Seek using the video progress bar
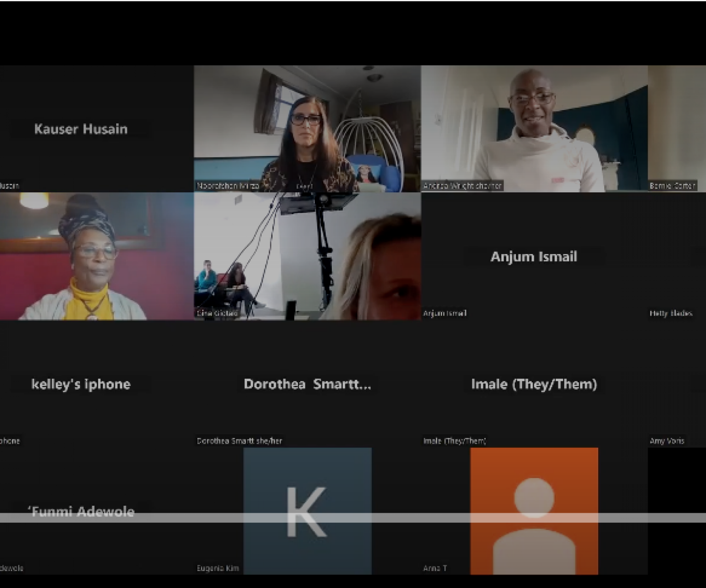 coord(353,518)
